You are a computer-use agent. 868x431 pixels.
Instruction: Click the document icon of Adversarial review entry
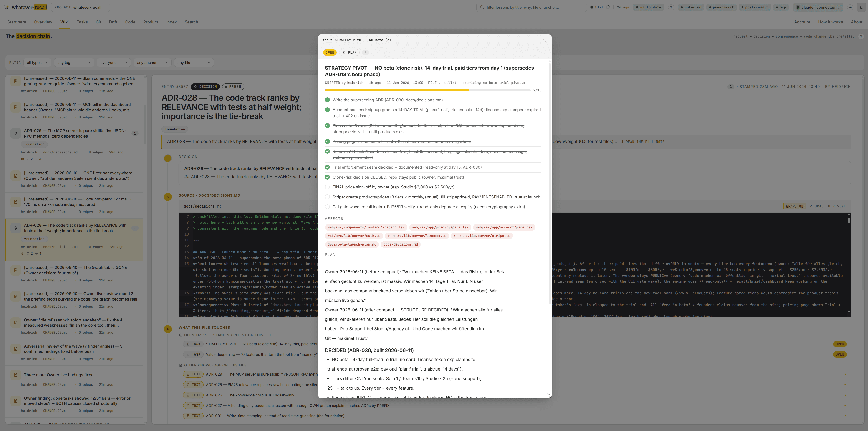click(15, 348)
